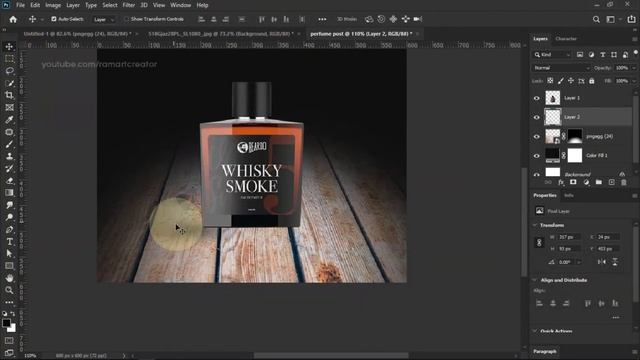Select the Move tool
This screenshot has width=640, height=360.
click(x=9, y=47)
